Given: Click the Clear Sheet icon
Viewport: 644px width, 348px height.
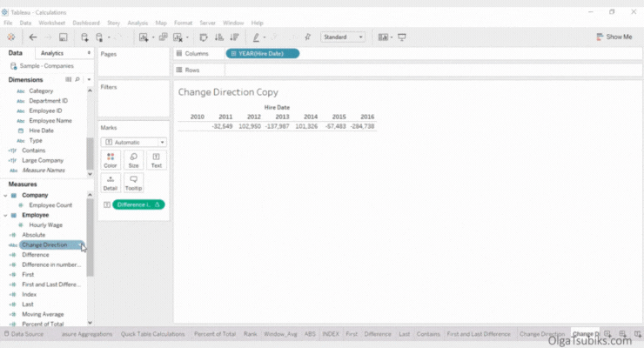Looking at the screenshot, I should [x=178, y=37].
